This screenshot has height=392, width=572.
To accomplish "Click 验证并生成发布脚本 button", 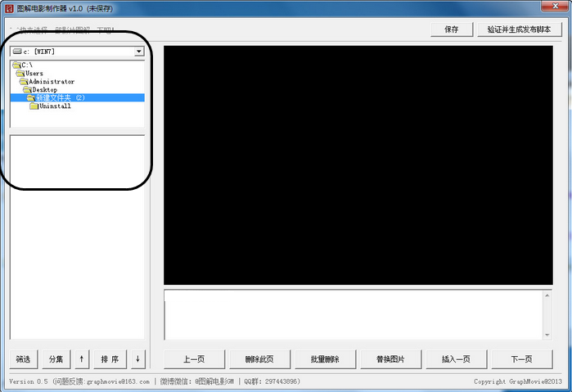I will 520,29.
